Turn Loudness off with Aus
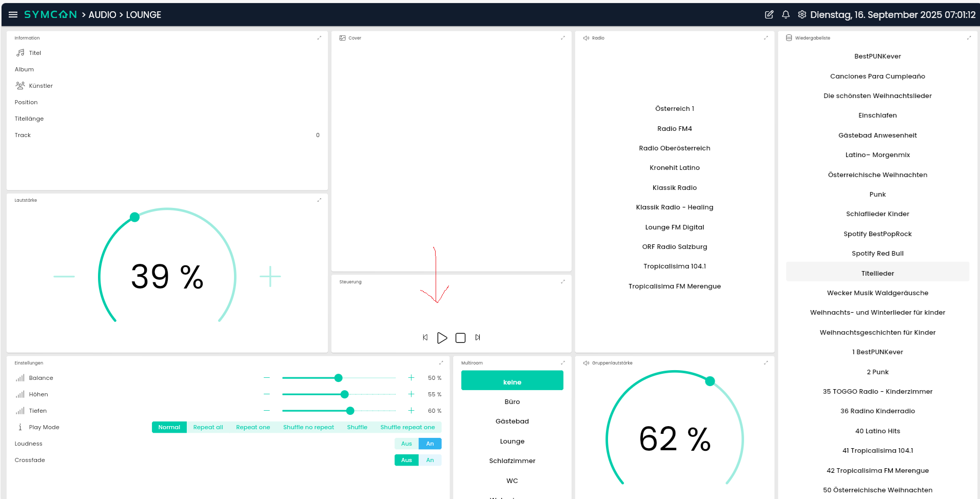This screenshot has width=980, height=499. [x=406, y=444]
